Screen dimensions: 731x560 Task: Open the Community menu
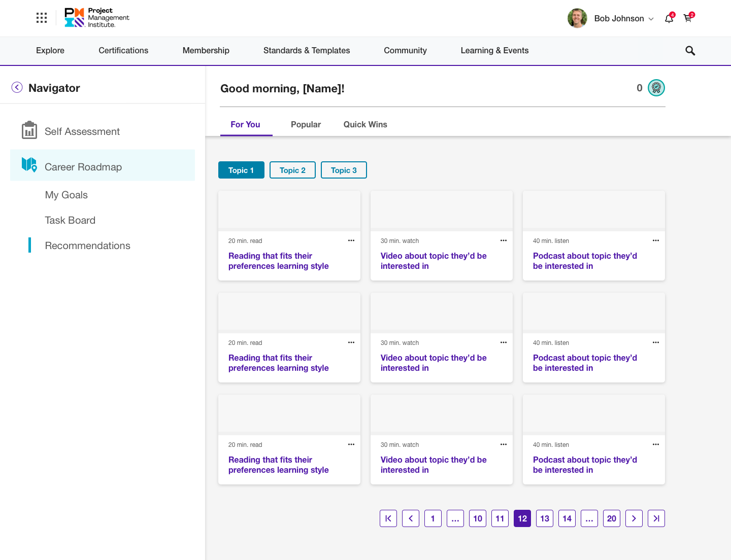[x=405, y=51]
